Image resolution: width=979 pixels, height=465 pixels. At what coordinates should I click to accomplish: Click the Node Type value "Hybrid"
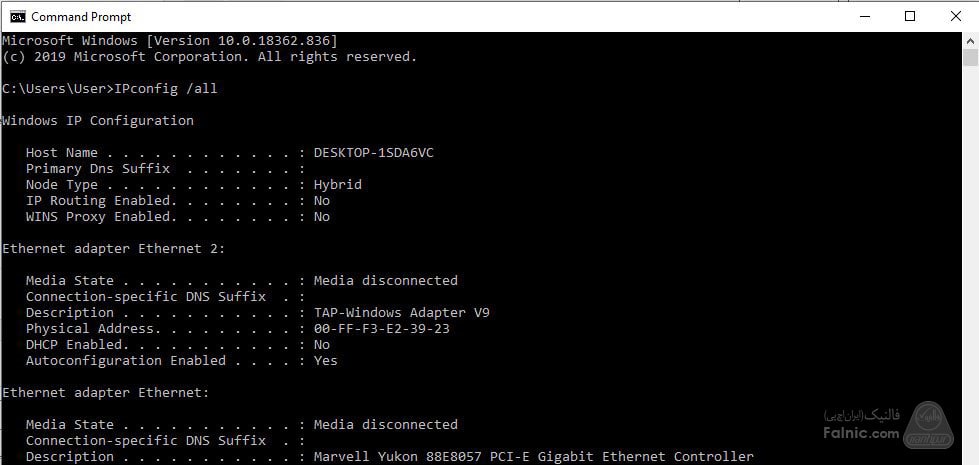click(337, 185)
